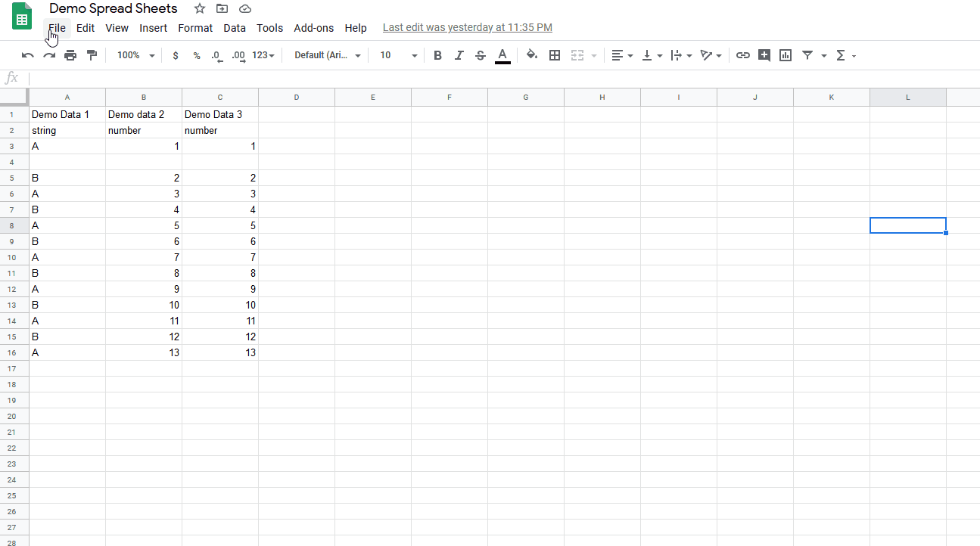Open the Tools menu
The width and height of the screenshot is (980, 546).
pyautogui.click(x=269, y=28)
